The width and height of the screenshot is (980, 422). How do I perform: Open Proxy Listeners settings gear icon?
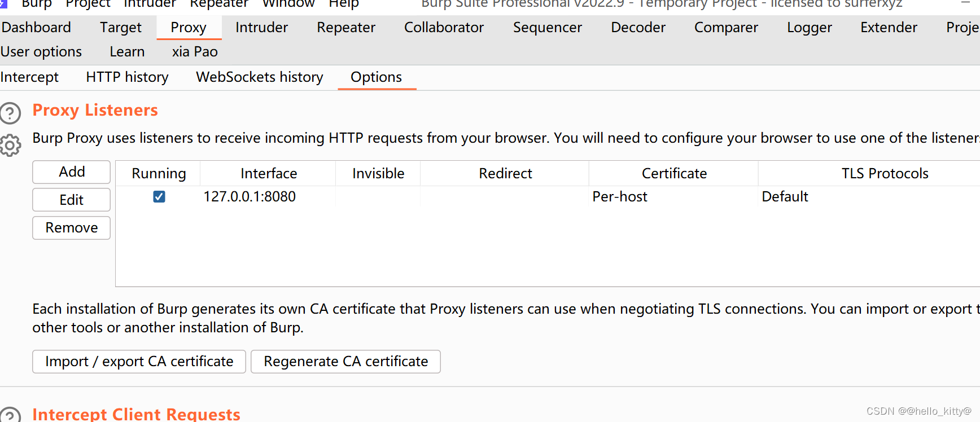[10, 146]
